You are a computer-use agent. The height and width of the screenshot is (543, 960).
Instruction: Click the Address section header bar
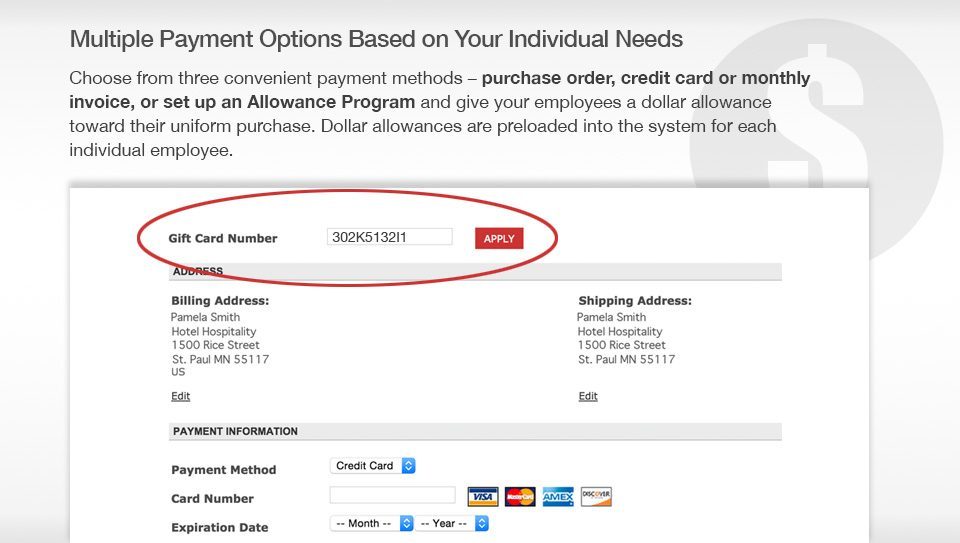coord(475,271)
